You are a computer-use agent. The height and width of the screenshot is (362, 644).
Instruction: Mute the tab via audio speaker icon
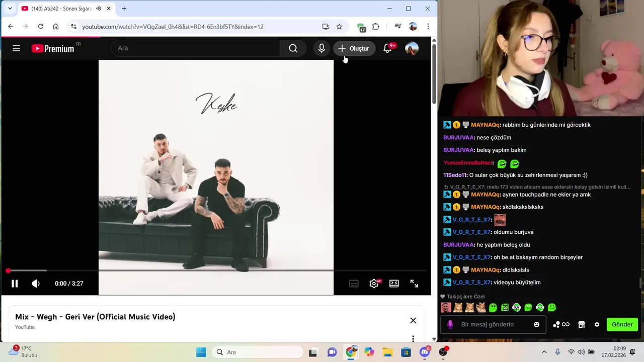99,9
